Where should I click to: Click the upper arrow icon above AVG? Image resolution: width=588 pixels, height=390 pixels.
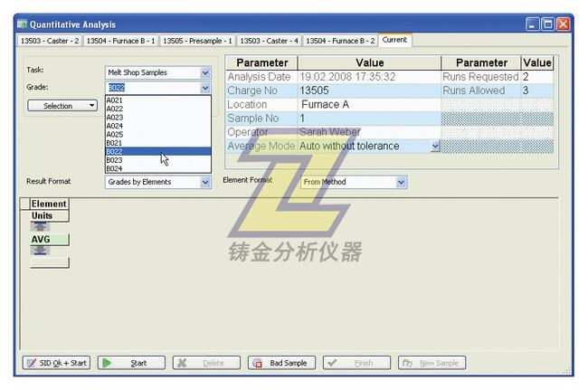42,227
